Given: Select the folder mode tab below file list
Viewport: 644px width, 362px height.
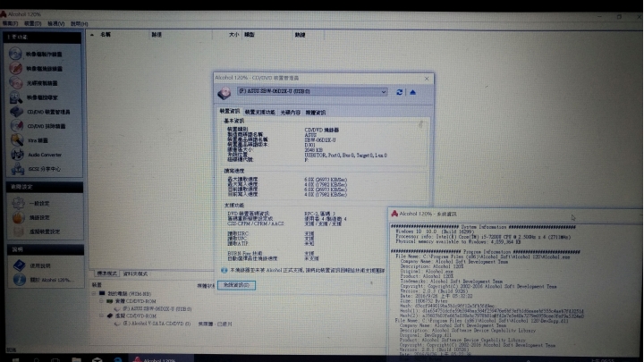Looking at the screenshot, I should coord(136,274).
